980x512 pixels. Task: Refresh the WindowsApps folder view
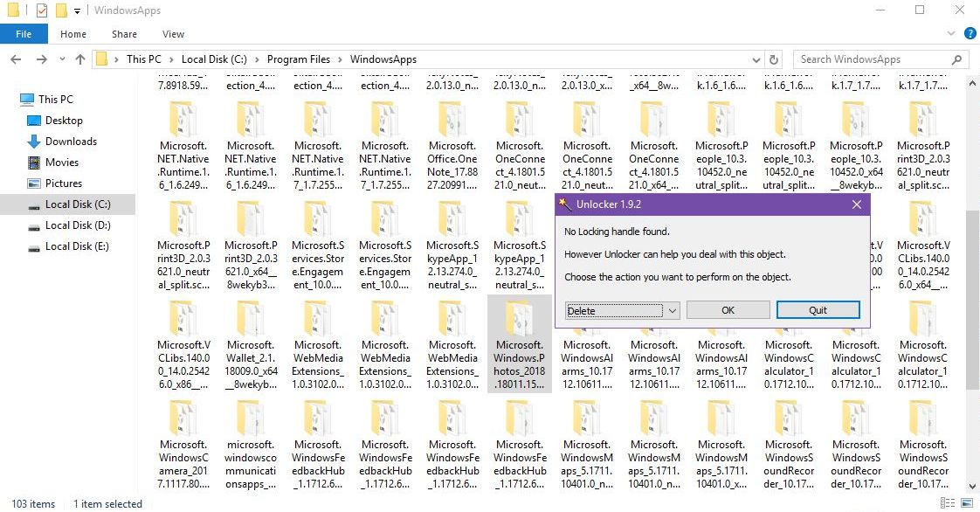774,60
